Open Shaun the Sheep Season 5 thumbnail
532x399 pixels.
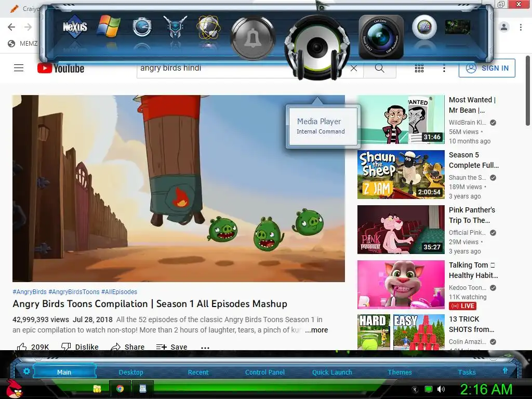click(x=401, y=175)
